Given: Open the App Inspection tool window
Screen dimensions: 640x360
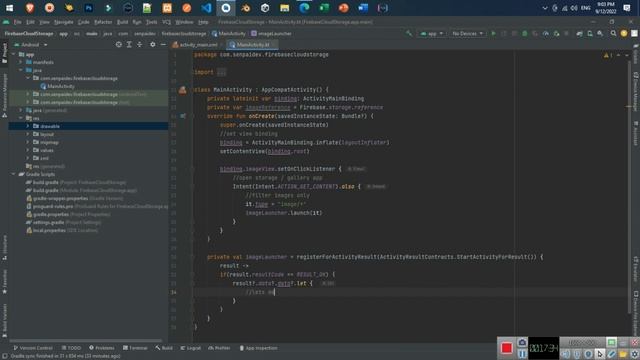Looking at the screenshot, I should click(x=258, y=348).
